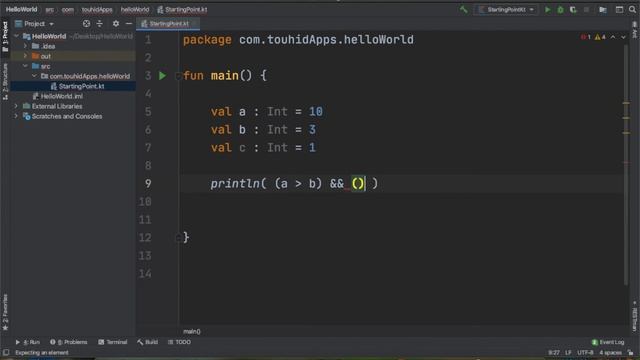
Task: Open the StartingPointKt run configuration dropdown
Action: (506, 9)
